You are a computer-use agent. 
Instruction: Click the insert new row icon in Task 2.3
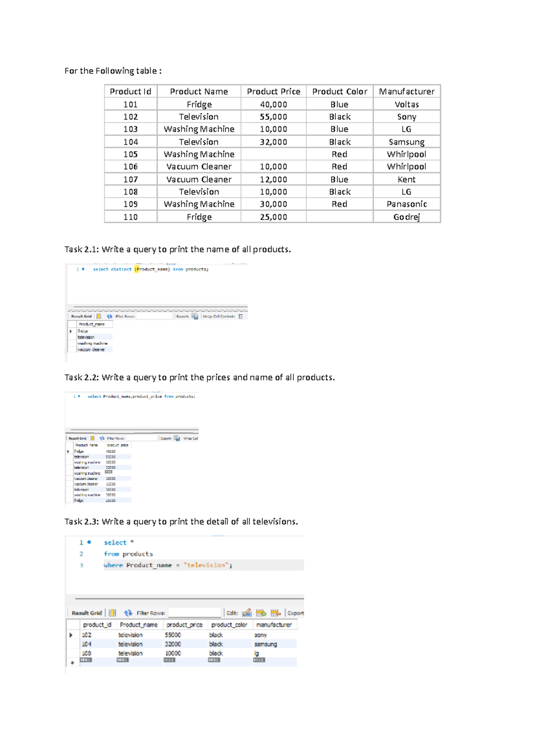pos(261,613)
